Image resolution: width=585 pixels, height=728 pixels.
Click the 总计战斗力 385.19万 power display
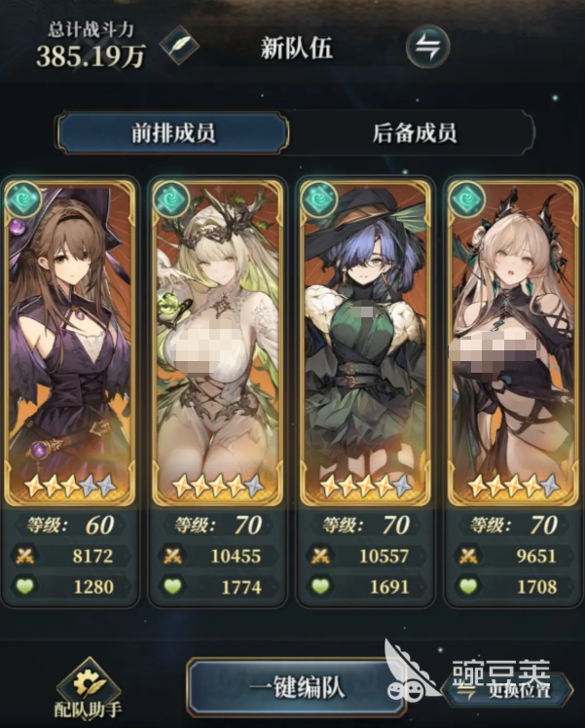(91, 45)
